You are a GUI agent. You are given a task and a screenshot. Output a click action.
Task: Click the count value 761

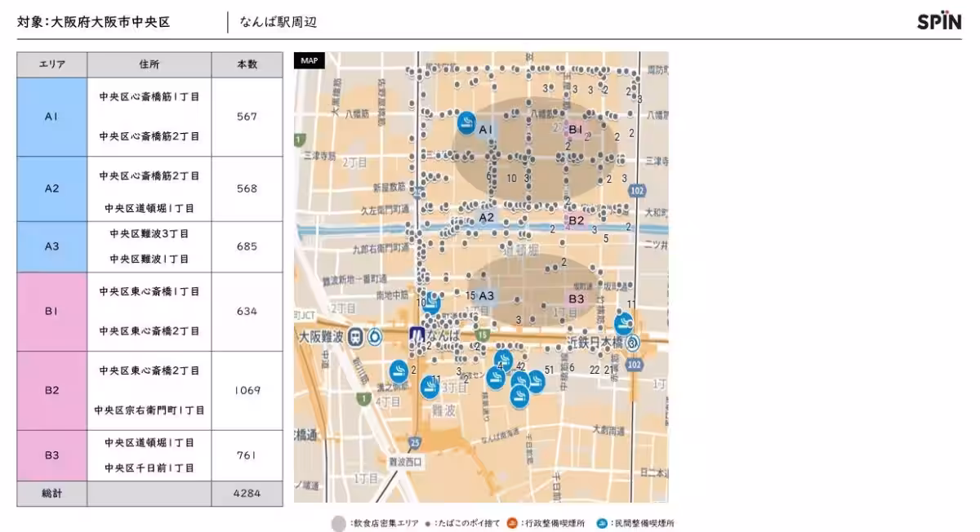coord(247,455)
